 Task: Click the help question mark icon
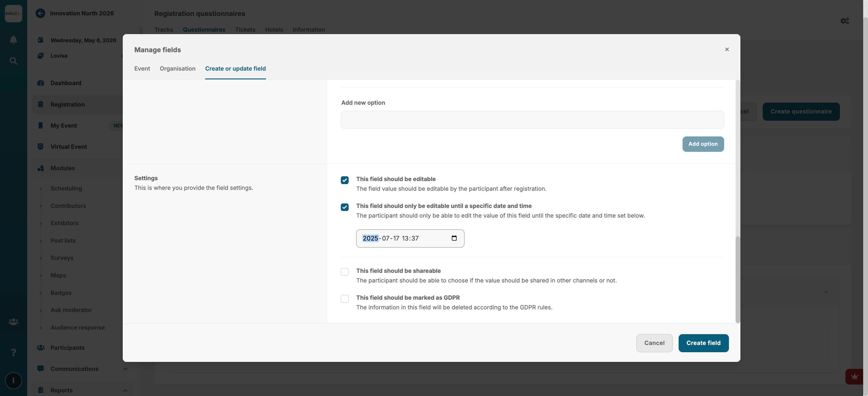pos(13,353)
